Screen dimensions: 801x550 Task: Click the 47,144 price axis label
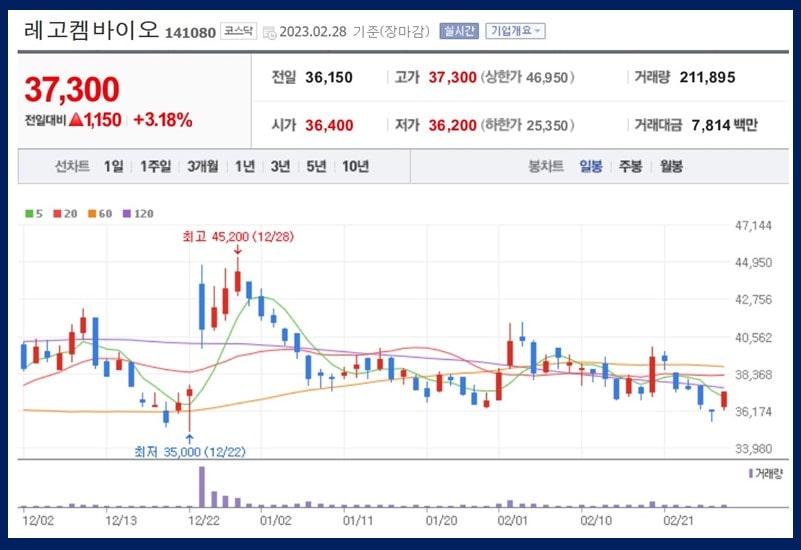tap(753, 225)
